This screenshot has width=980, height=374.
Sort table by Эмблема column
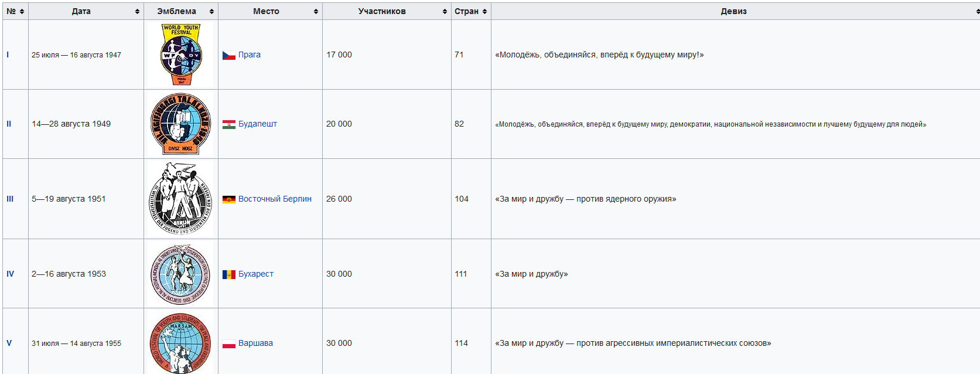click(x=181, y=11)
